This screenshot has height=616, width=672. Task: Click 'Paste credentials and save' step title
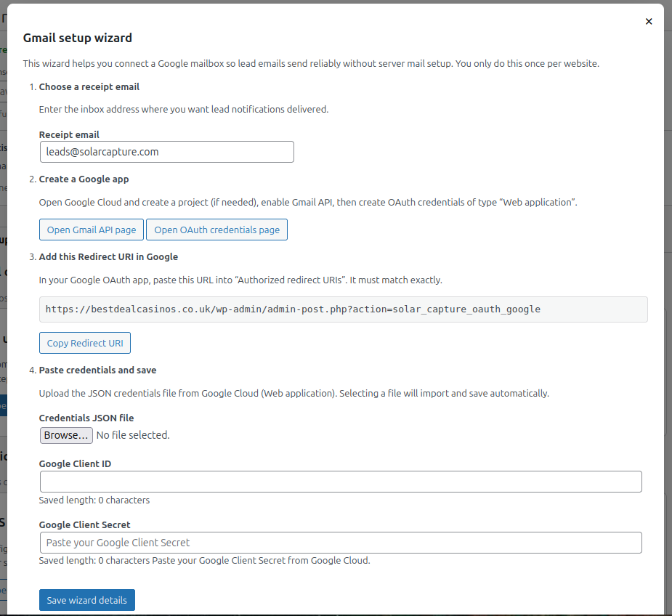tap(98, 370)
